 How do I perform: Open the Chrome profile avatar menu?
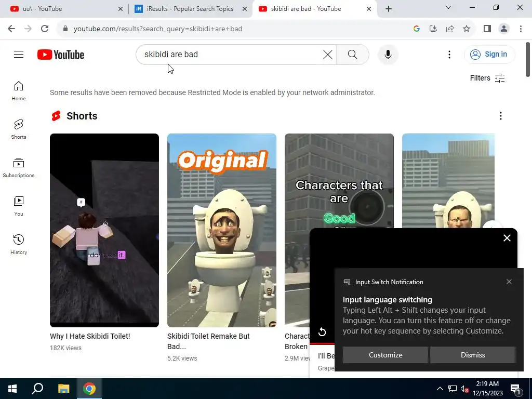pos(504,29)
